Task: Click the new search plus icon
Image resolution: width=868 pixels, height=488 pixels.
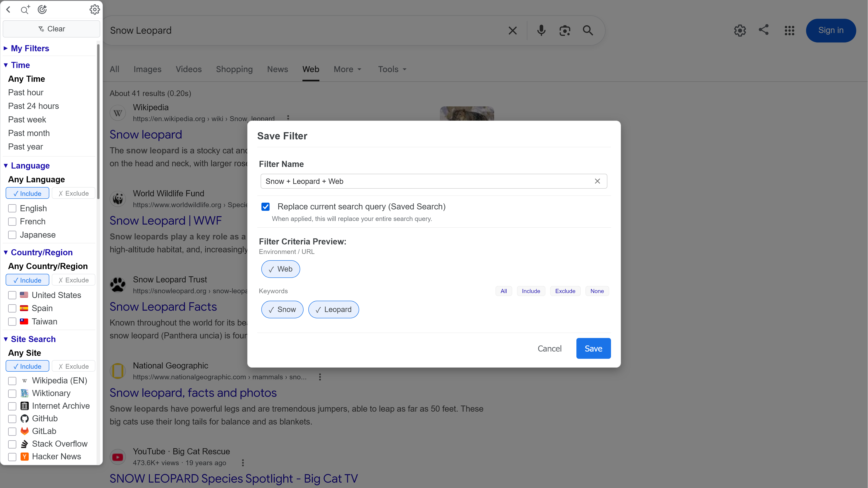Action: (25, 9)
